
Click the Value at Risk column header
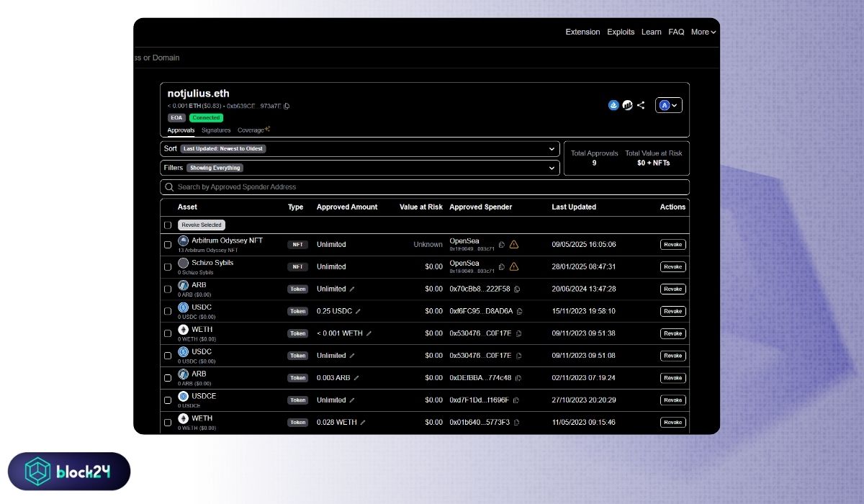(x=421, y=207)
